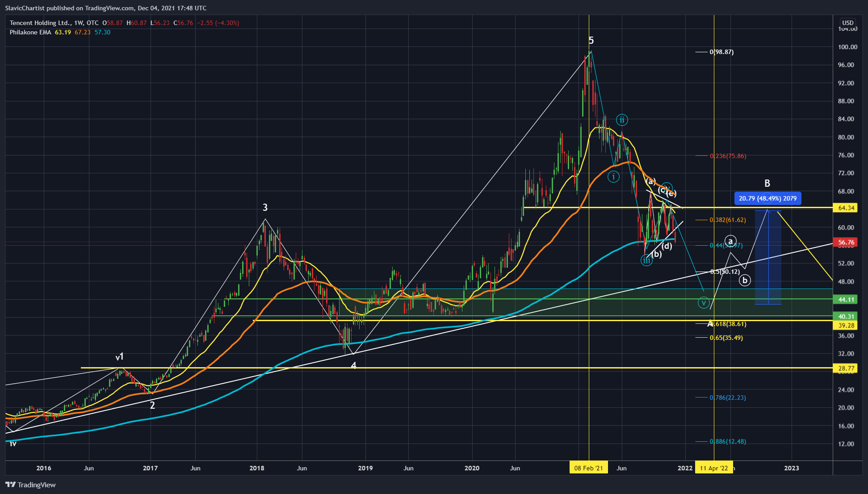Click the 0.382(61.62) Fibonacci level label

pyautogui.click(x=728, y=220)
